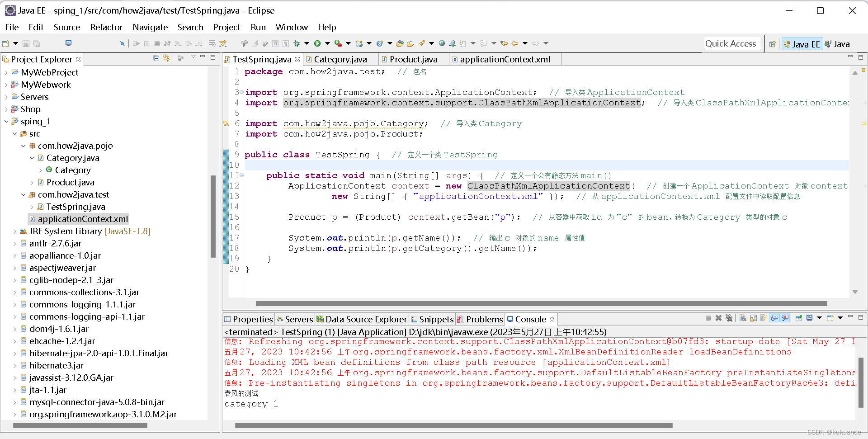
Task: Collapse the sping_1 project node
Action: click(x=6, y=121)
